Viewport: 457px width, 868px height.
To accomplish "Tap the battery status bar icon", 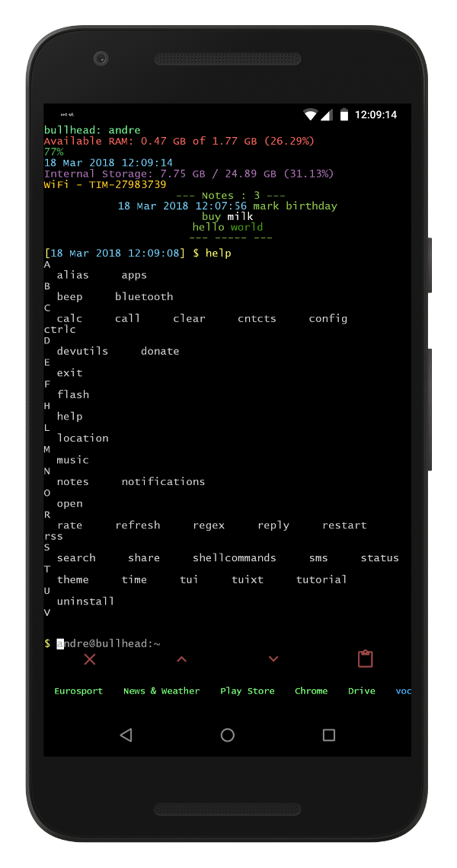I will 344,115.
